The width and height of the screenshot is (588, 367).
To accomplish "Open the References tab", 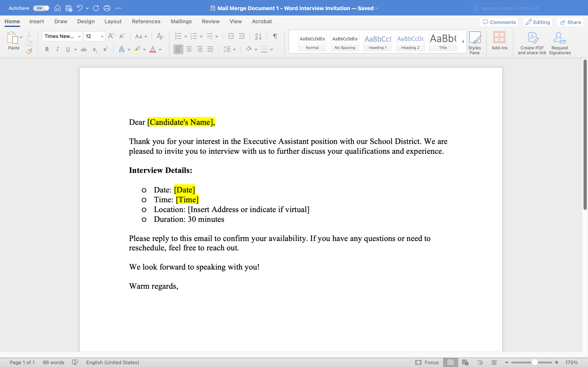I will tap(146, 21).
